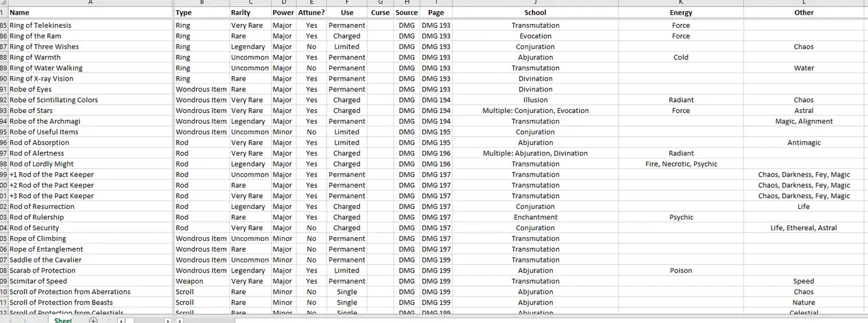The image size is (868, 323).
Task: Click the Rope of Entanglement cell
Action: 90,249
